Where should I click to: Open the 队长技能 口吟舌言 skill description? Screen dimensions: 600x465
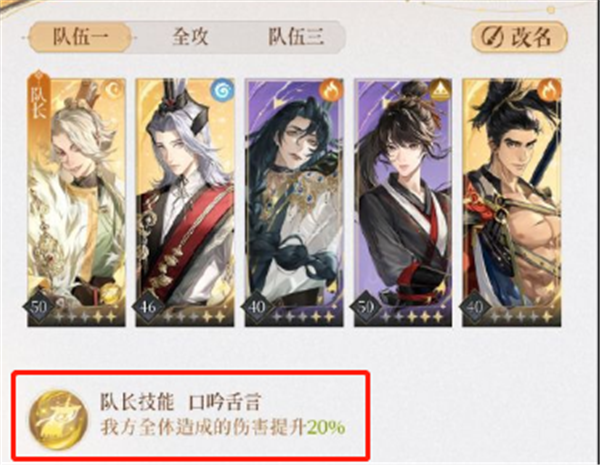click(x=223, y=415)
